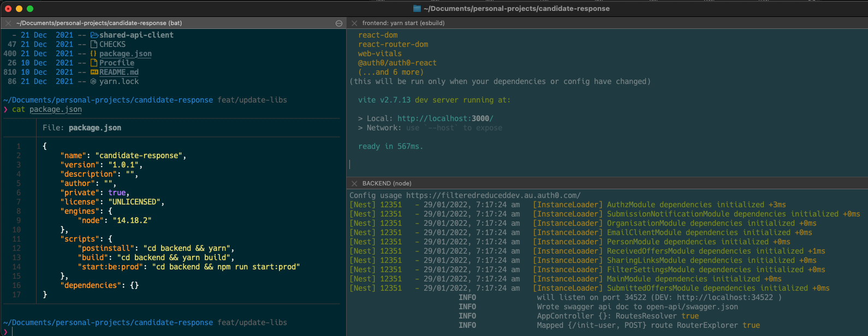Click the CHECKS file icon

click(94, 44)
